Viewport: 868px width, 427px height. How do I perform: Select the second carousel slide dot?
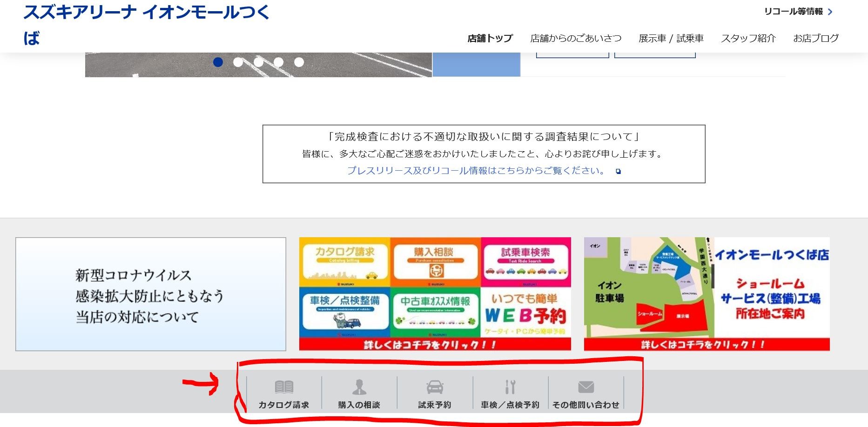click(238, 62)
